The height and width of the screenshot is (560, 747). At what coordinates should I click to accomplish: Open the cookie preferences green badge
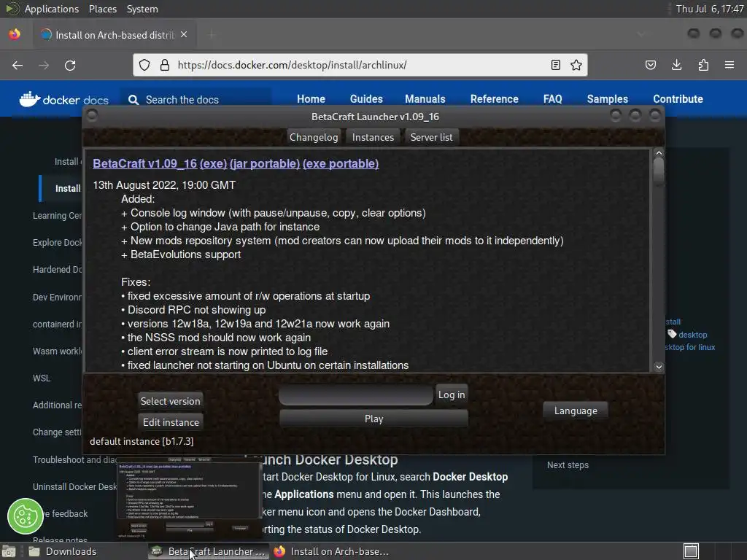point(26,516)
